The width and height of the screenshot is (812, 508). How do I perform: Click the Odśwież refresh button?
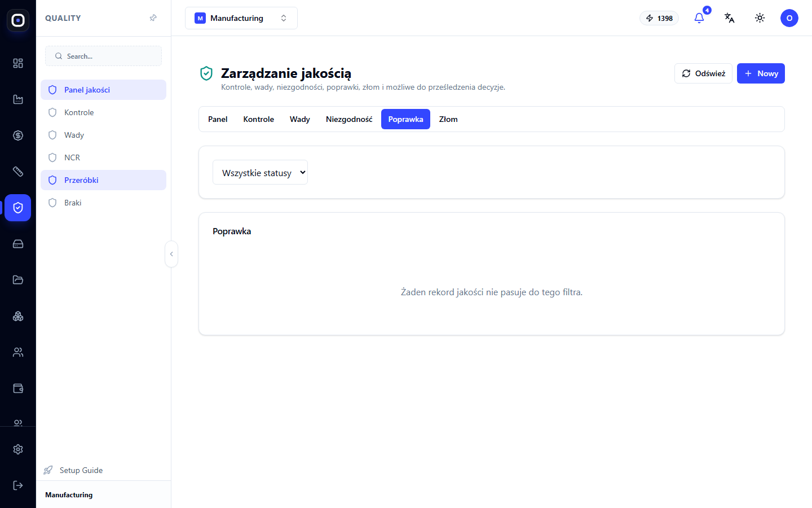(x=703, y=73)
